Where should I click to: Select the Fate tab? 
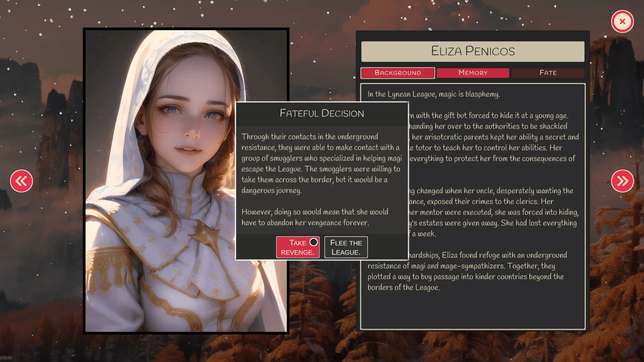(x=548, y=73)
